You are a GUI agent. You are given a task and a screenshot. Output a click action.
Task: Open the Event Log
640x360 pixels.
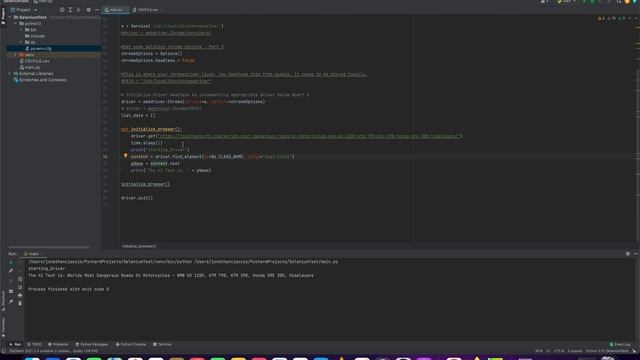[620, 344]
